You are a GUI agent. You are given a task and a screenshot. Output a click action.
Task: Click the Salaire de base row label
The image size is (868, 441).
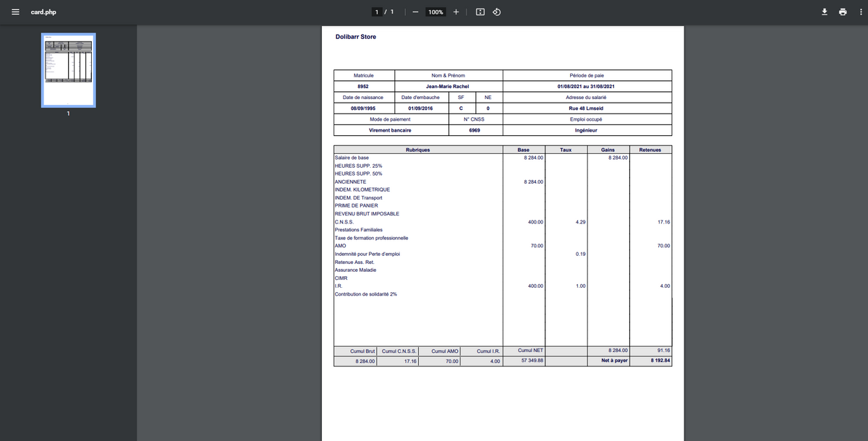352,158
